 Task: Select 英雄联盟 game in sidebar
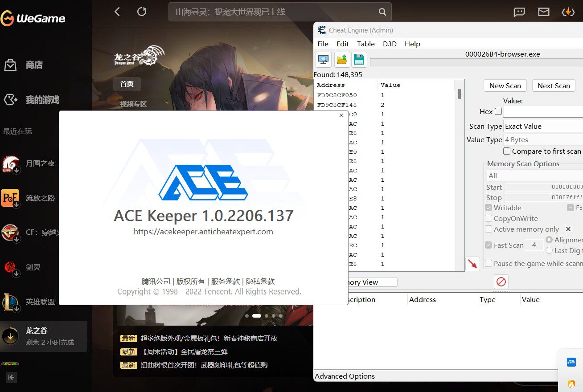point(29,302)
